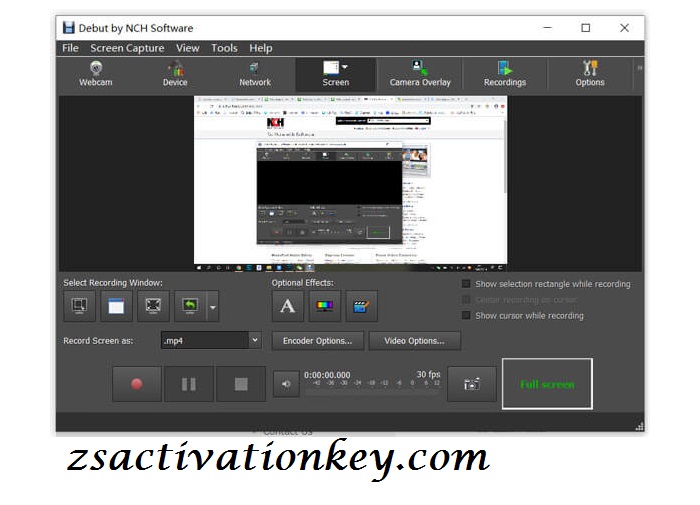Open the Help menu

click(x=261, y=48)
